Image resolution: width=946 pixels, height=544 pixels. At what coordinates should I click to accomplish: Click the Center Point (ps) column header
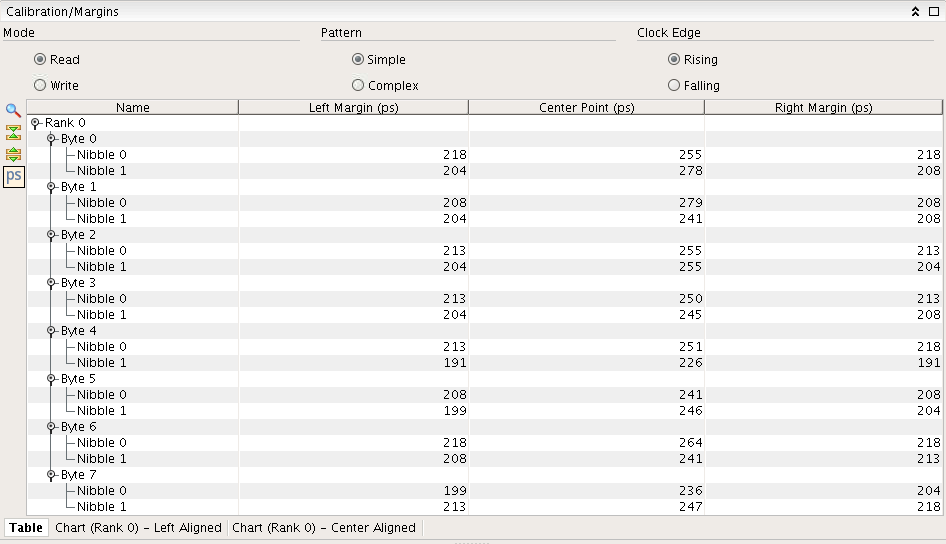[586, 107]
